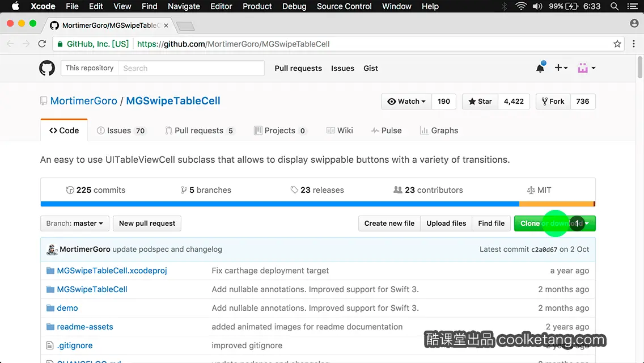Open the user avatar dropdown menu
Screen dimensions: 644x363
[x=587, y=68]
